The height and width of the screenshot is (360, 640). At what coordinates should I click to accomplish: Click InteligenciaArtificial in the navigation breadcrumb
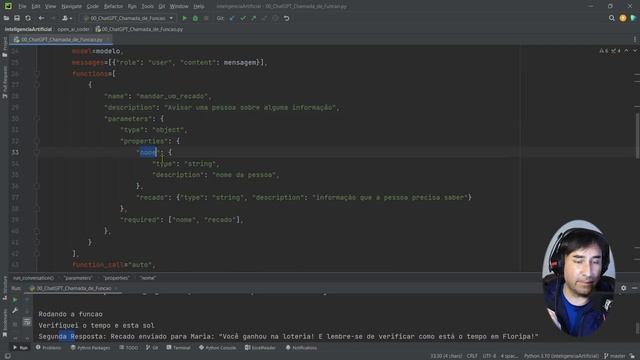tap(28, 29)
